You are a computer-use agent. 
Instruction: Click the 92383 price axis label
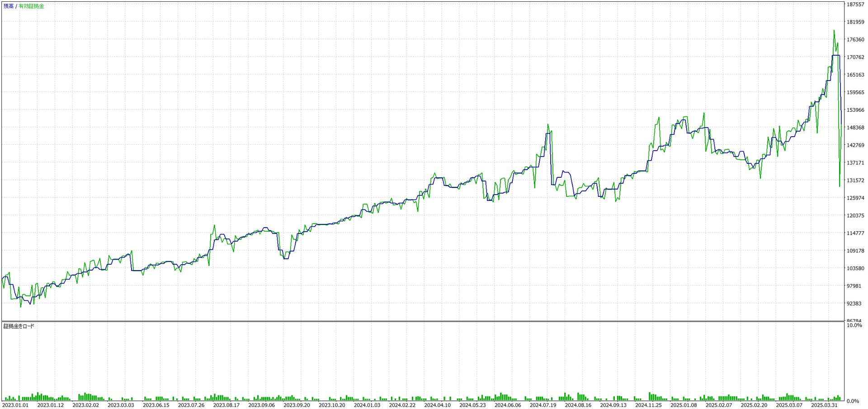click(854, 304)
